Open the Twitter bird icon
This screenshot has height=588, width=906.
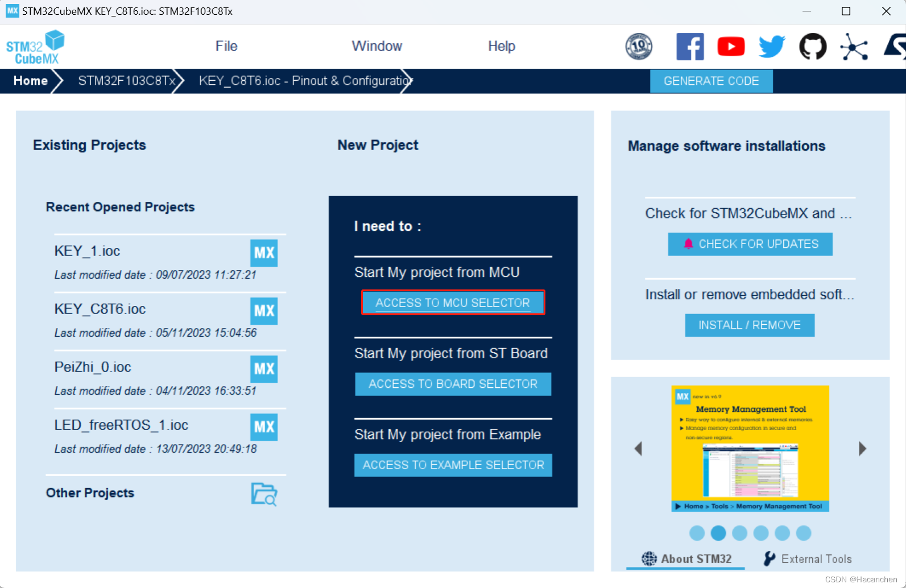[x=772, y=47]
